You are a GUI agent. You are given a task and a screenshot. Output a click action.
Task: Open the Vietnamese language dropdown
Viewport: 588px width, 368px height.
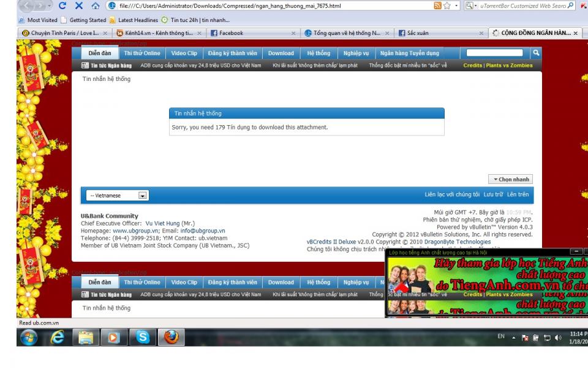pos(118,195)
